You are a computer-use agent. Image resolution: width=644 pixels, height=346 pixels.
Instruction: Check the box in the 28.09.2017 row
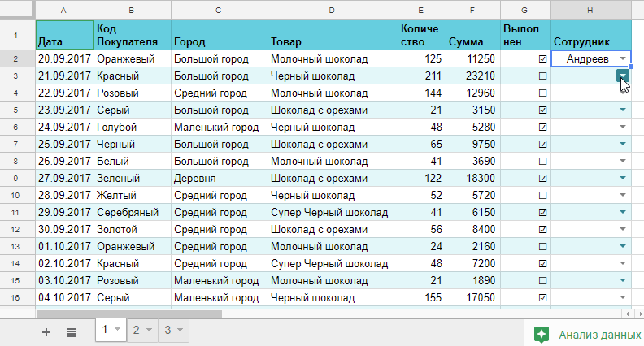coord(542,196)
